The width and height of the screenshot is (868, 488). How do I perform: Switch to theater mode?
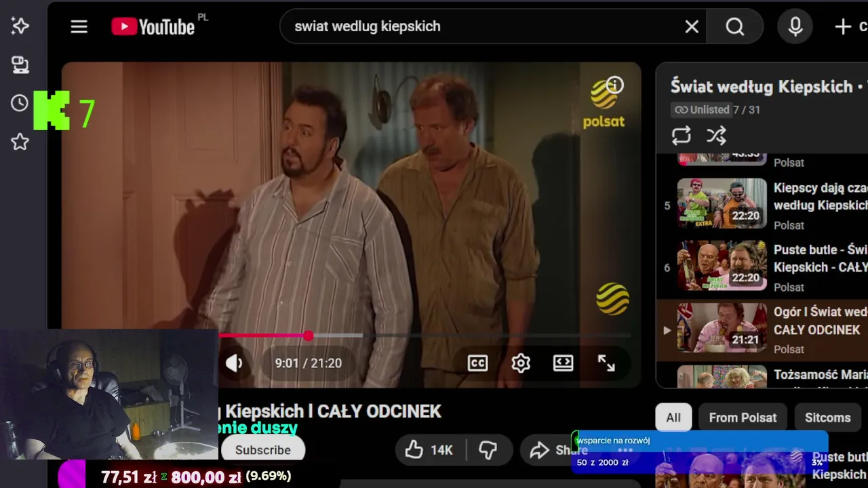563,363
